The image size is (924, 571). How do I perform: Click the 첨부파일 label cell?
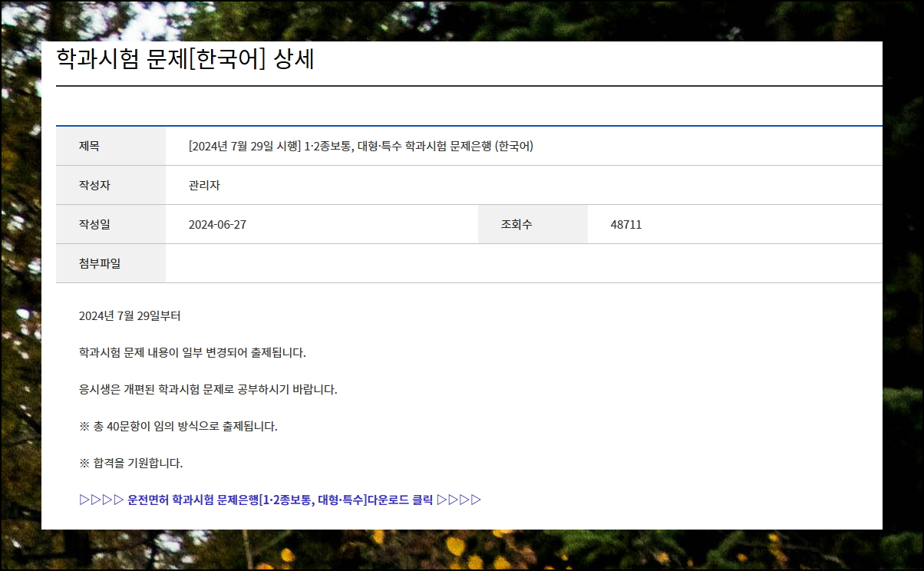(111, 263)
